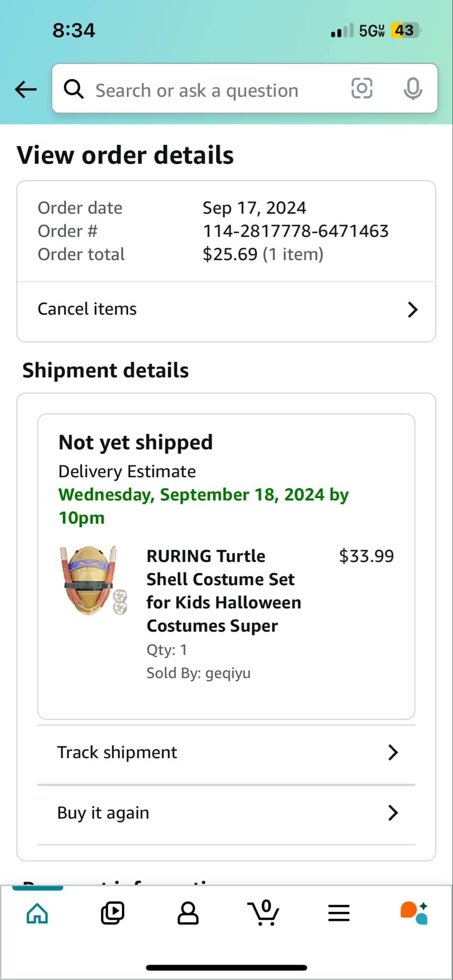Launch the Rufus AI assistant icon
The image size is (453, 980).
[x=414, y=913]
